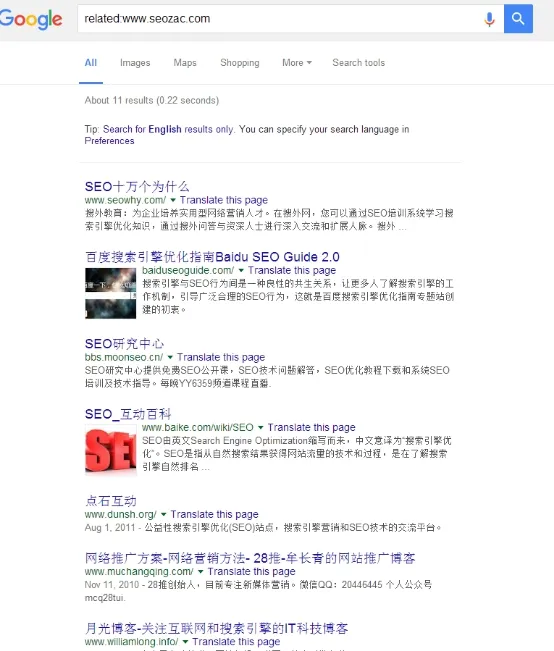Open the SEO十万个为什么 result title
This screenshot has width=554, height=651.
click(x=137, y=186)
